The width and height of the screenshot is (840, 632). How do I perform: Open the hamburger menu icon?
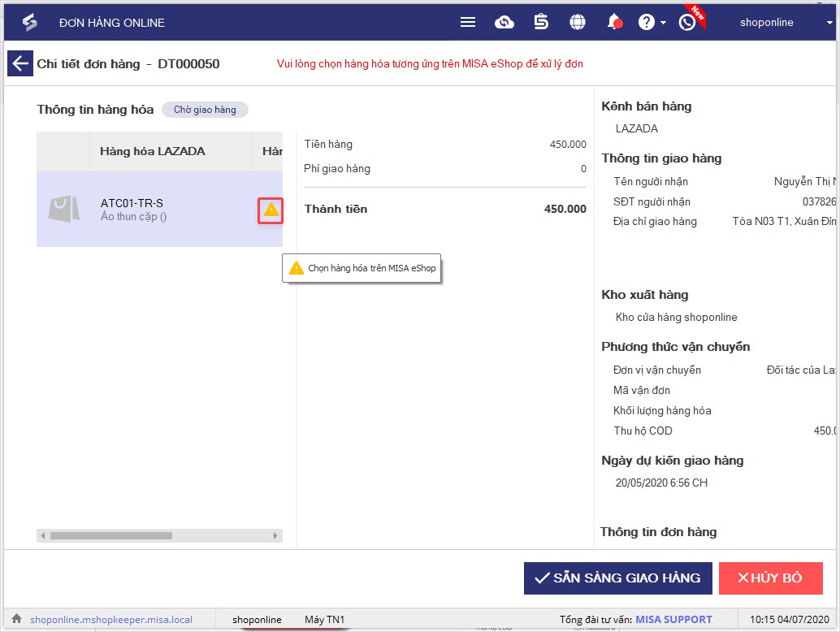468,22
